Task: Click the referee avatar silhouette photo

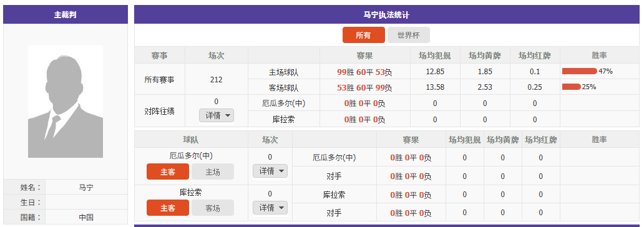Action: tap(66, 102)
